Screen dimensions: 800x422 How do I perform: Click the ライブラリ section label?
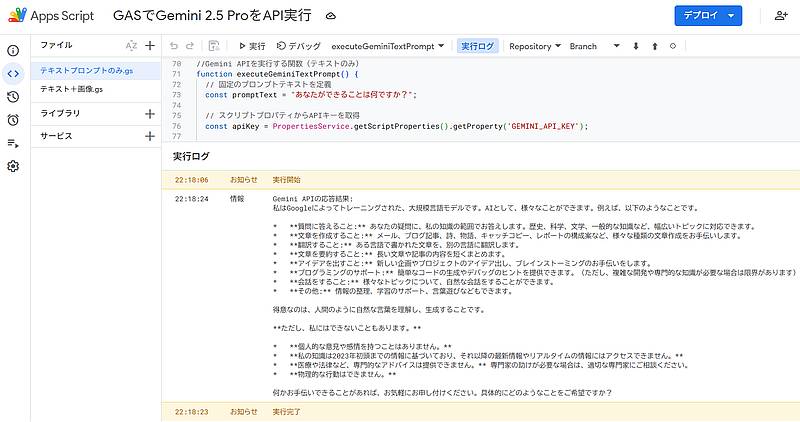coord(60,113)
